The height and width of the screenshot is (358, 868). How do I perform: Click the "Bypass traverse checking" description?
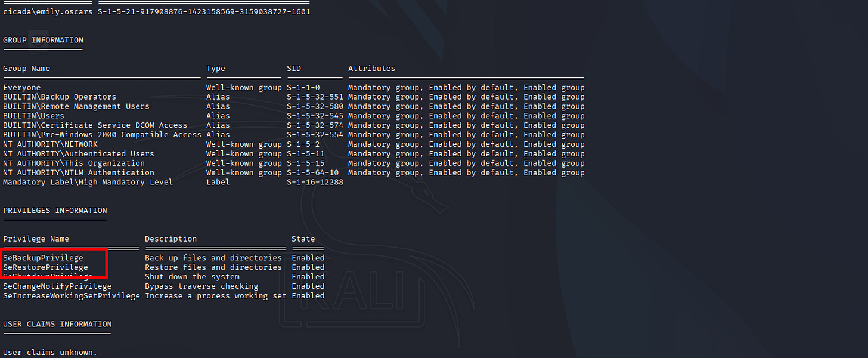click(201, 286)
